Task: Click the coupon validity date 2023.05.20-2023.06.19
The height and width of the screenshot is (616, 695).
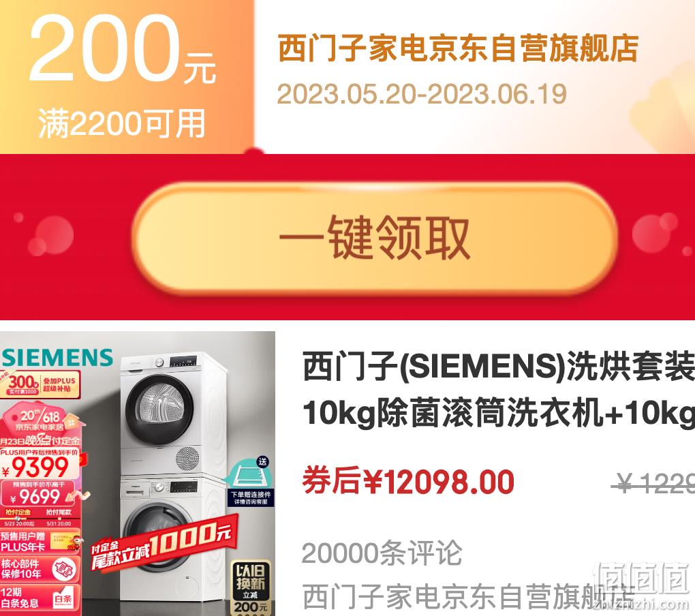Action: 422,94
